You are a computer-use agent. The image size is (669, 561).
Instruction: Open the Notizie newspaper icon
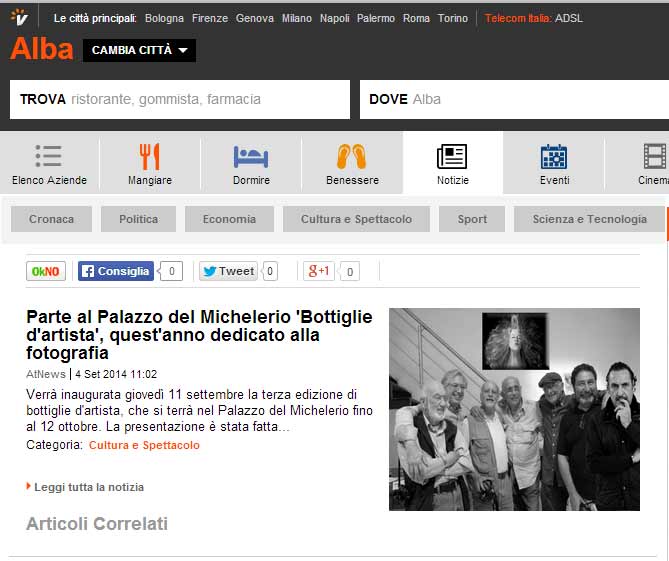(452, 157)
